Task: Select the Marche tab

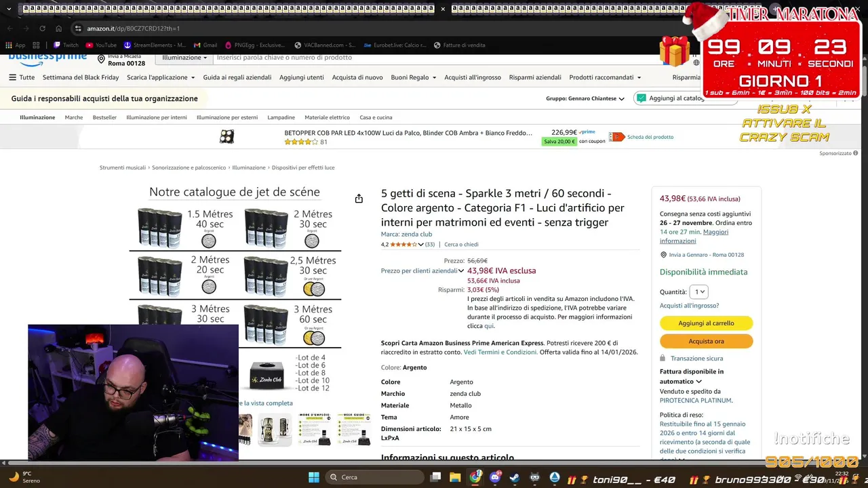Action: point(74,117)
